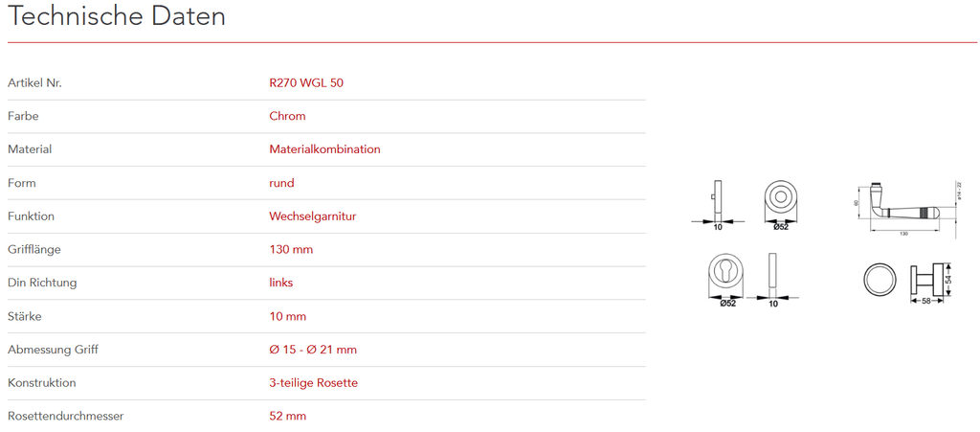Click the Technische Daten heading
This screenshot has height=432, width=980.
coord(117,16)
